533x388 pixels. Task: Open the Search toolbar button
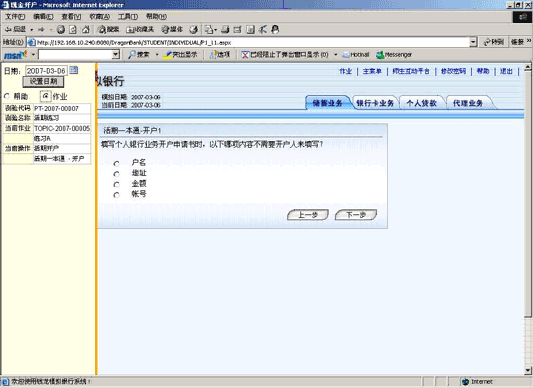coord(108,30)
